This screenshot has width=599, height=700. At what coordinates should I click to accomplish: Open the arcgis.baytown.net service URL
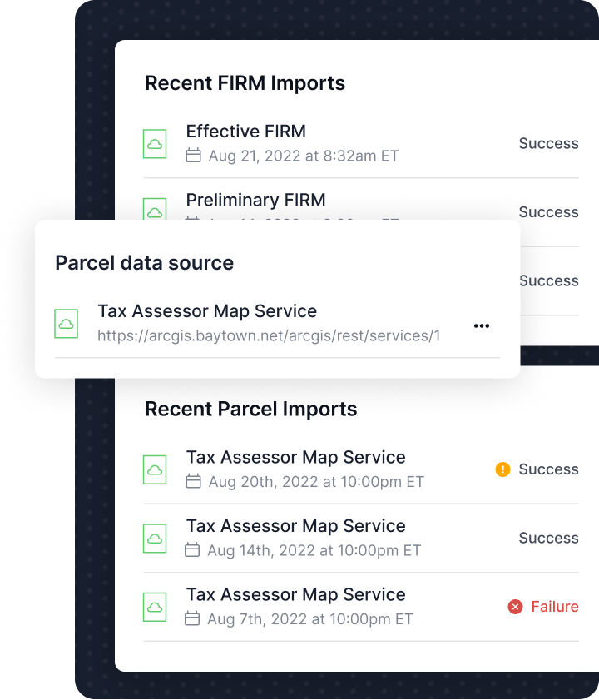(269, 335)
